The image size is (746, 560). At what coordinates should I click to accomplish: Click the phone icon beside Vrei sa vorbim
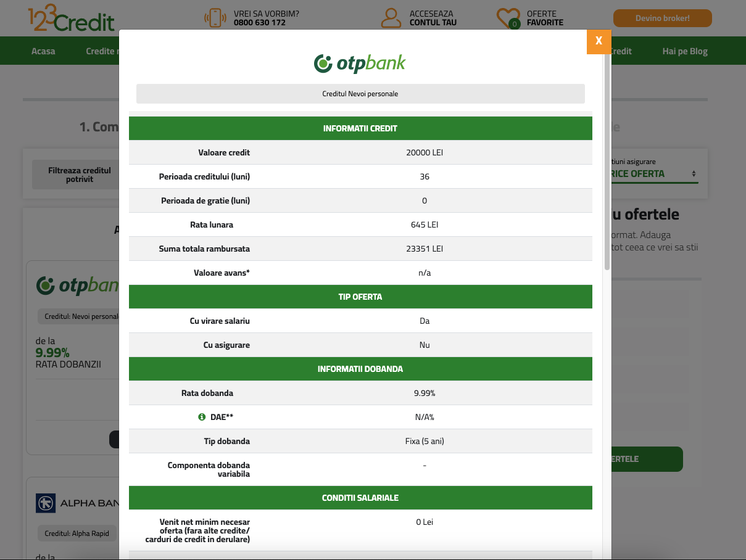coord(215,18)
